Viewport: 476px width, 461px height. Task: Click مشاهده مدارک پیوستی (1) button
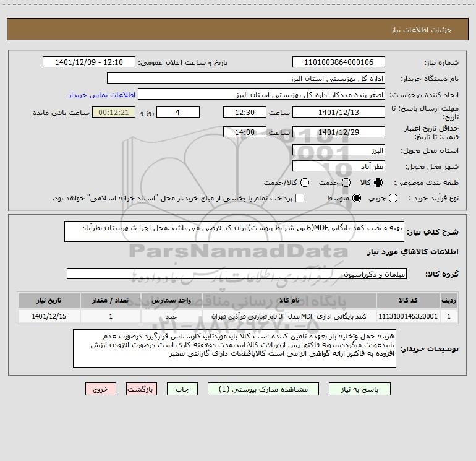pyautogui.click(x=263, y=389)
